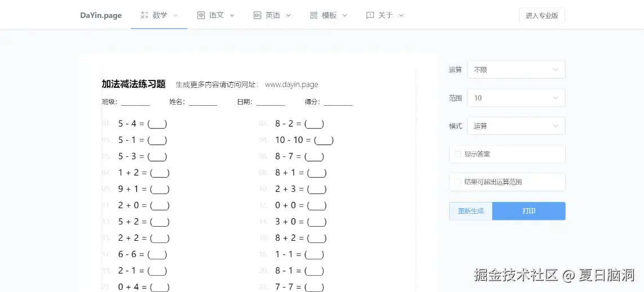Open the 运算 dropdown showing 不限
Viewport: 644px width, 292px height.
pyautogui.click(x=516, y=70)
